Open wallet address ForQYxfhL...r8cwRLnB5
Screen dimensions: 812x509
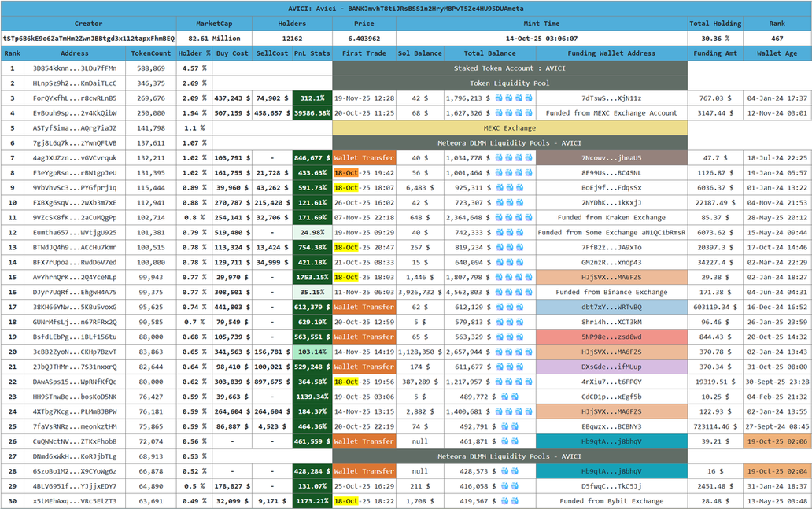coord(75,98)
